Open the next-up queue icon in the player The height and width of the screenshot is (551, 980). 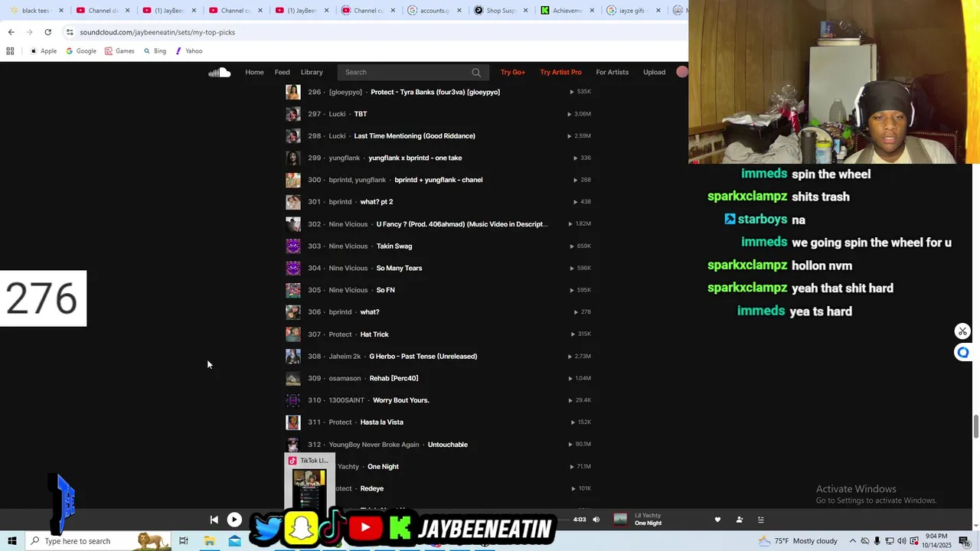pos(760,520)
